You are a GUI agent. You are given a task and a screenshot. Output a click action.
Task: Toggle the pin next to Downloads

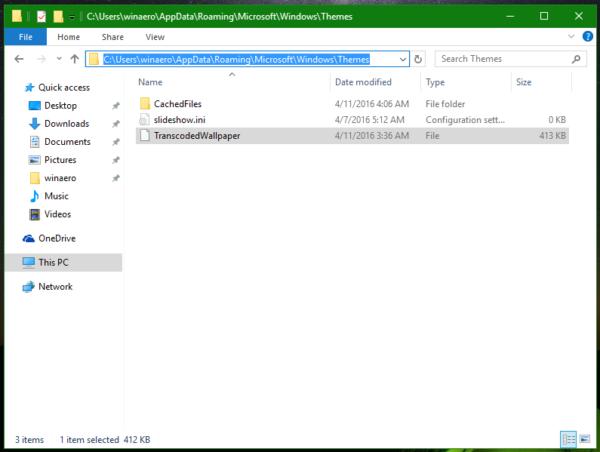click(116, 124)
